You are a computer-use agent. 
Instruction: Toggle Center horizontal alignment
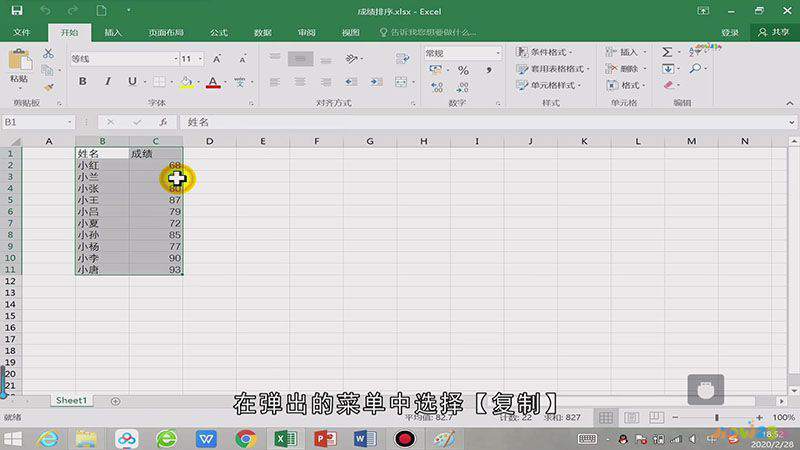pyautogui.click(x=301, y=82)
